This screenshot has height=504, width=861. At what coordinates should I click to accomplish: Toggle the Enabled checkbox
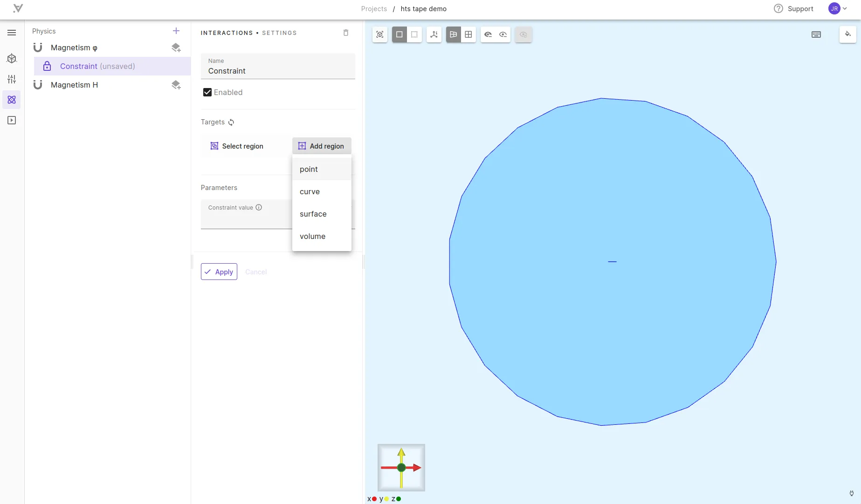point(207,92)
